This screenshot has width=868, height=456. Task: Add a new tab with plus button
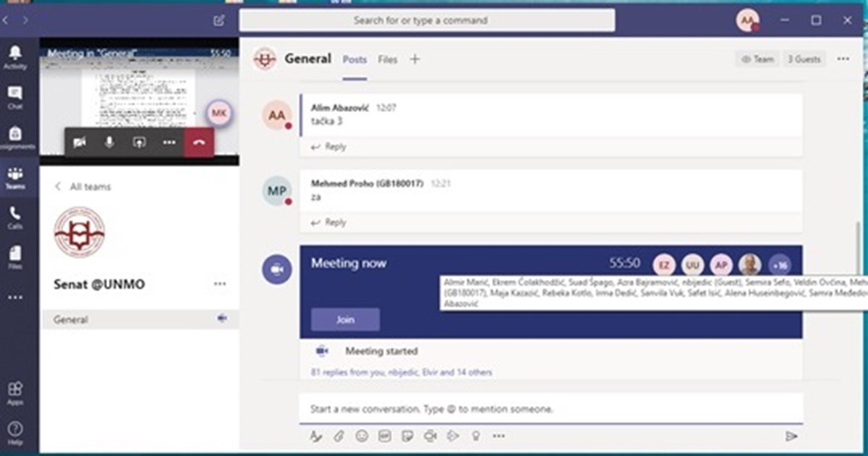coord(414,59)
